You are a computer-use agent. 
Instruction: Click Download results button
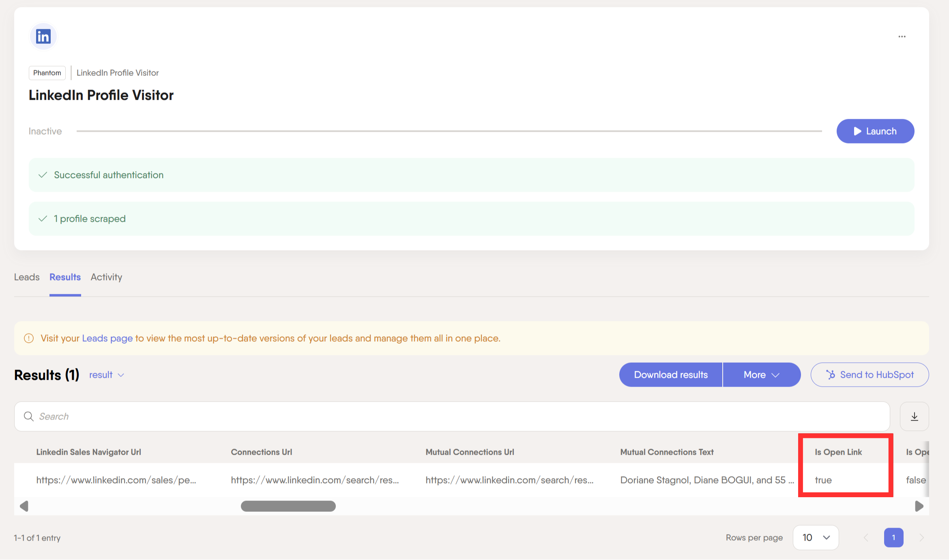pyautogui.click(x=671, y=375)
